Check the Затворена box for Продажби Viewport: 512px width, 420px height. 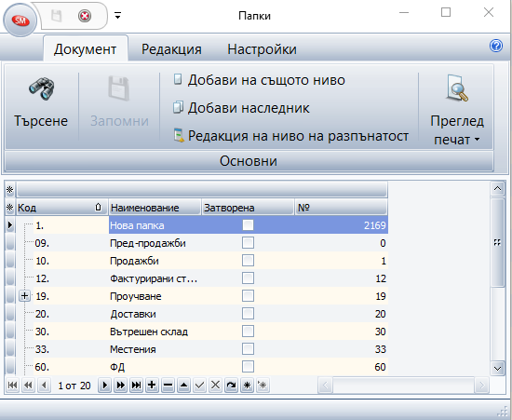248,261
